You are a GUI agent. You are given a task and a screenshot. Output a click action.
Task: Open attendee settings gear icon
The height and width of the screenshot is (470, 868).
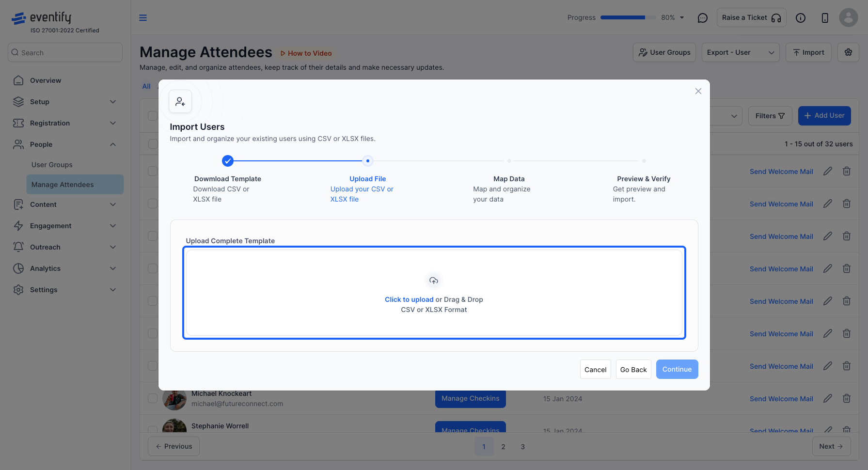coord(848,52)
